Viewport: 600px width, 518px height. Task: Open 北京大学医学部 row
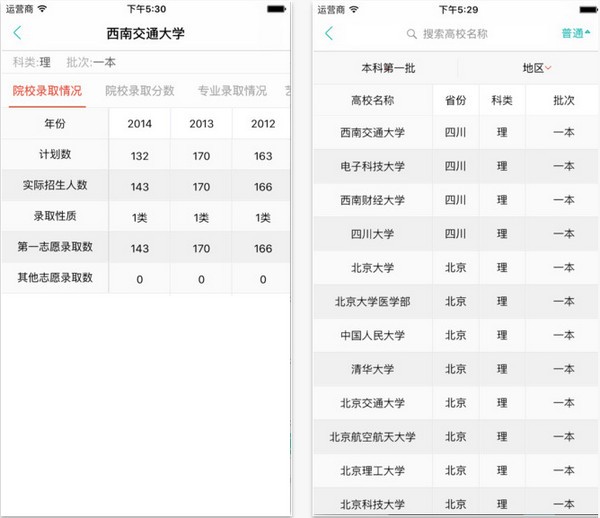tap(456, 301)
